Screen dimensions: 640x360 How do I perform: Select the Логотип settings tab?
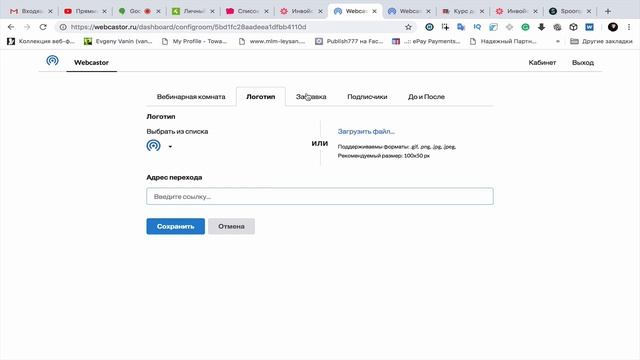coord(260,97)
